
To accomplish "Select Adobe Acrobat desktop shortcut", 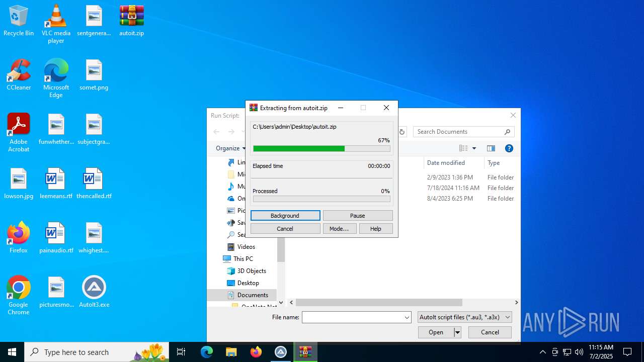I will 19,133.
